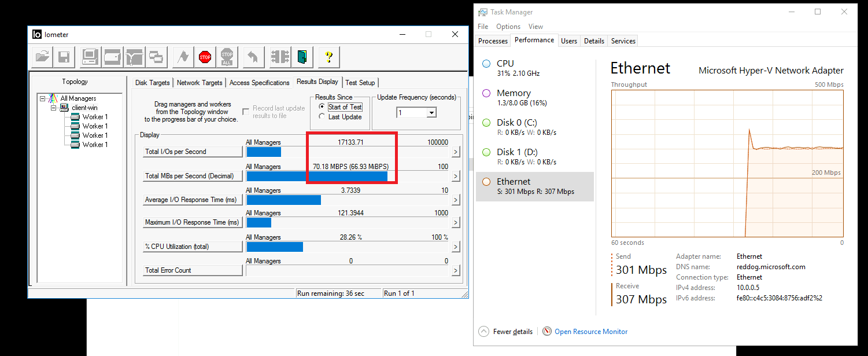868x356 pixels.
Task: Switch to the Disk Targets tab
Action: [x=153, y=83]
